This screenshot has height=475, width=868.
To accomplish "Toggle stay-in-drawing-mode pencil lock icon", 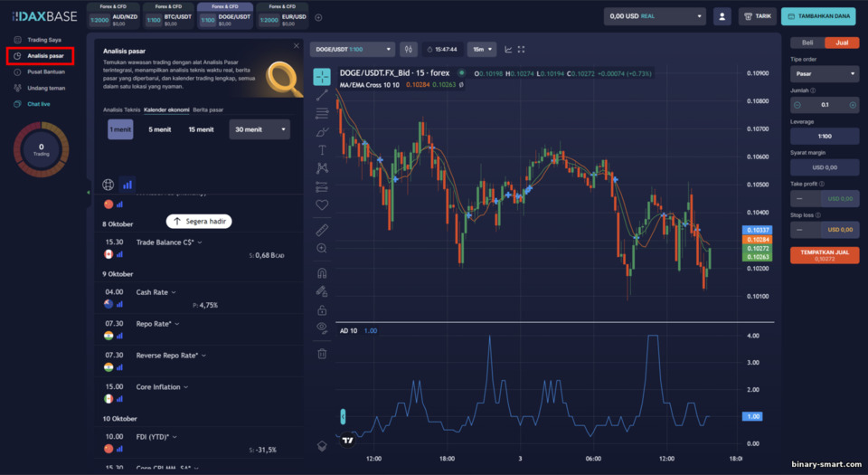I will tap(322, 291).
